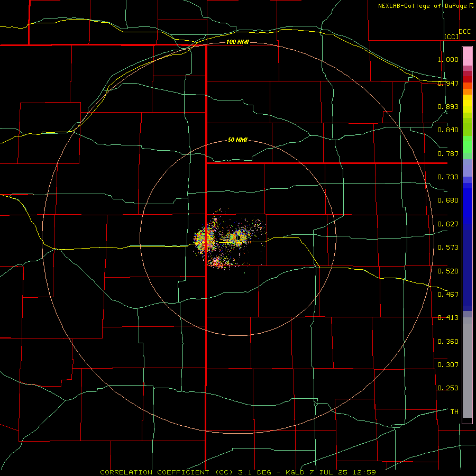
Task: Click the 0.947 color scale value
Action: [x=448, y=83]
